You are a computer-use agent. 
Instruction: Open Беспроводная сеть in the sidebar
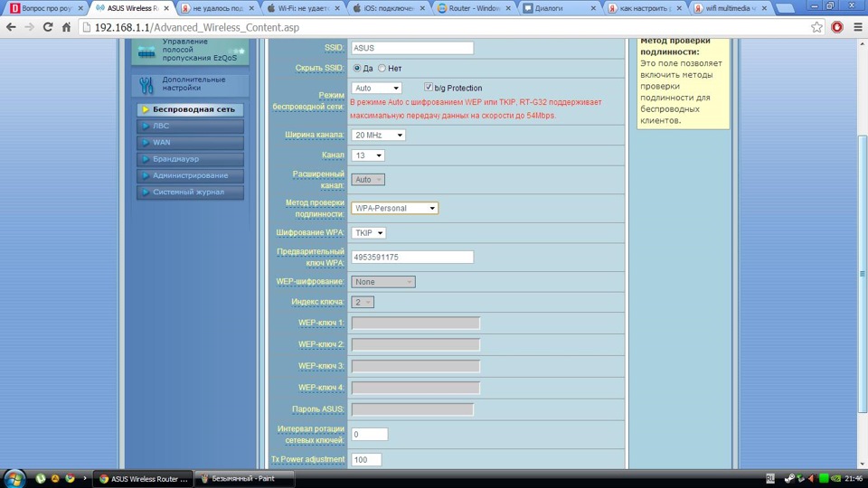pyautogui.click(x=190, y=109)
